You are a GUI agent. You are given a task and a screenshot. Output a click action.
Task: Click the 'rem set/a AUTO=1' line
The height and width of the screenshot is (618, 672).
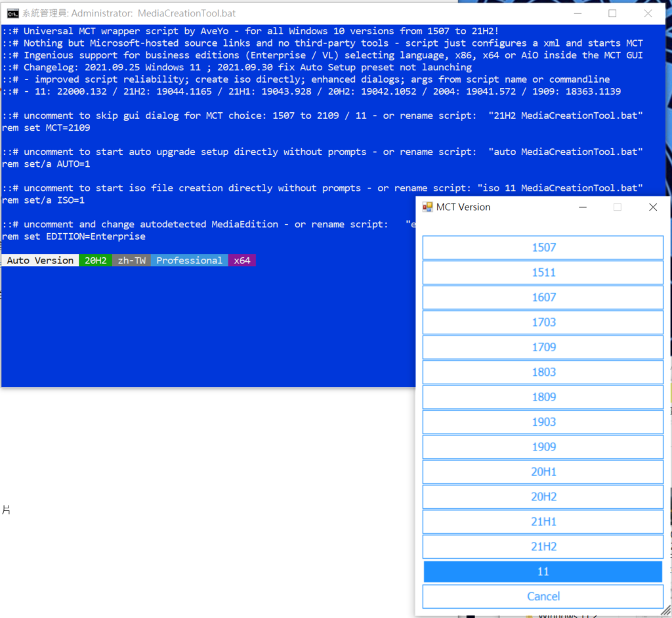(x=47, y=164)
